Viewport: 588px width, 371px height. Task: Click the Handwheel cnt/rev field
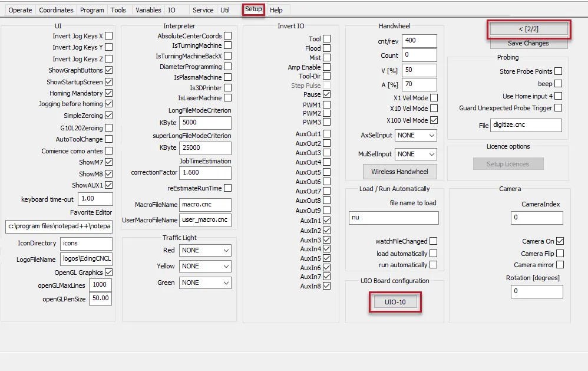pyautogui.click(x=419, y=41)
